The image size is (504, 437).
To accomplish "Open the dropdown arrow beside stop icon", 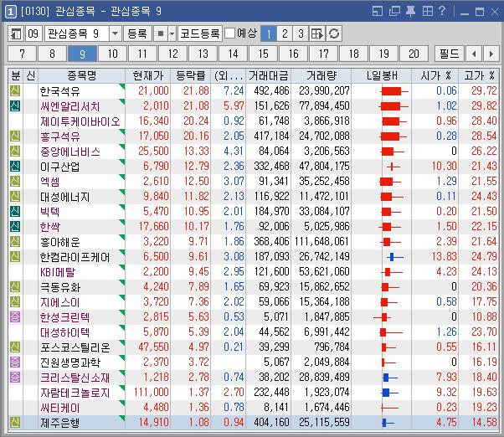I will tap(172, 33).
